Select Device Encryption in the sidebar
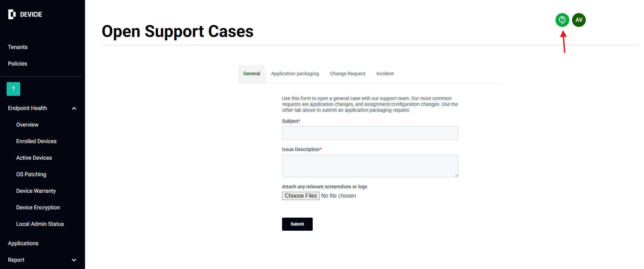 [38, 207]
